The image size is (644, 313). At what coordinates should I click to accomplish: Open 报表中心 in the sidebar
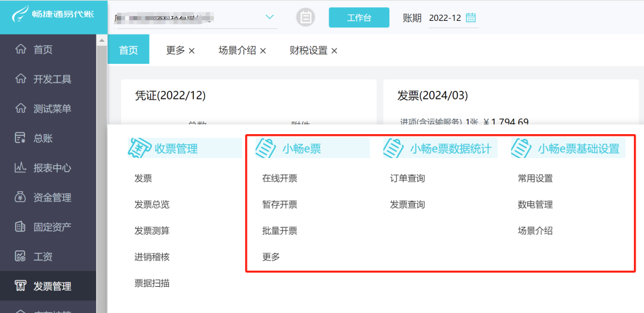(x=48, y=168)
